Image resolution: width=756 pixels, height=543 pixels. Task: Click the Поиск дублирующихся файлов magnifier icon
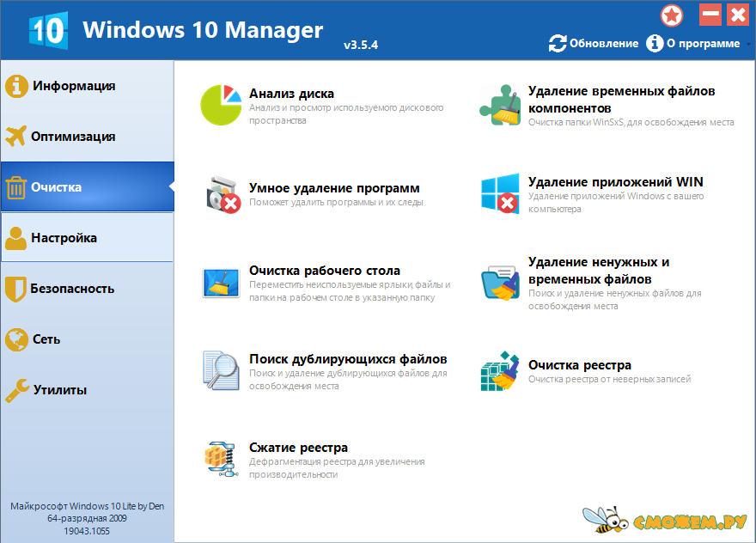coord(221,370)
